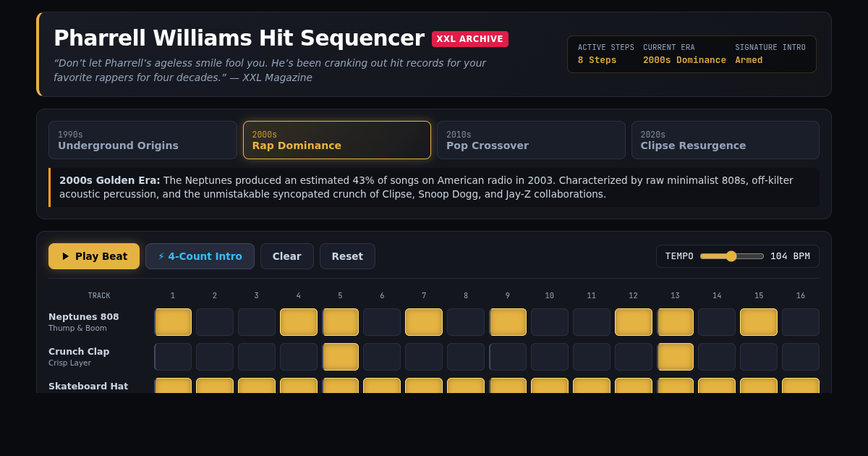The image size is (868, 456).
Task: Turn on Crunch Clap step 3
Action: [257, 357]
